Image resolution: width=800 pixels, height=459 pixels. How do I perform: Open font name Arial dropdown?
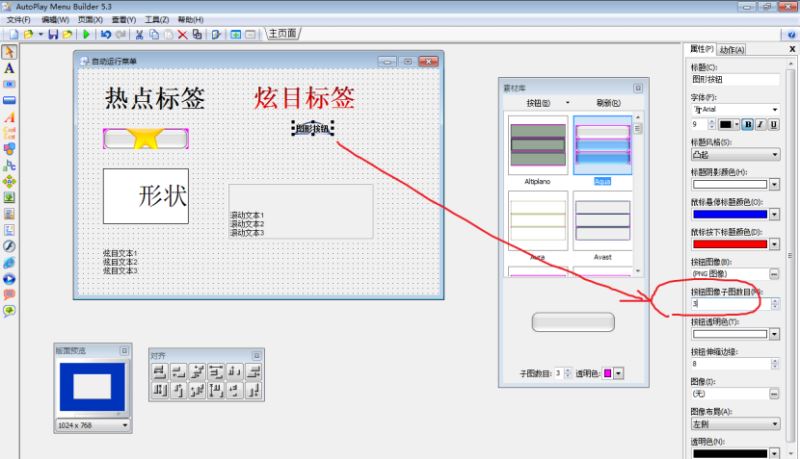pyautogui.click(x=774, y=110)
